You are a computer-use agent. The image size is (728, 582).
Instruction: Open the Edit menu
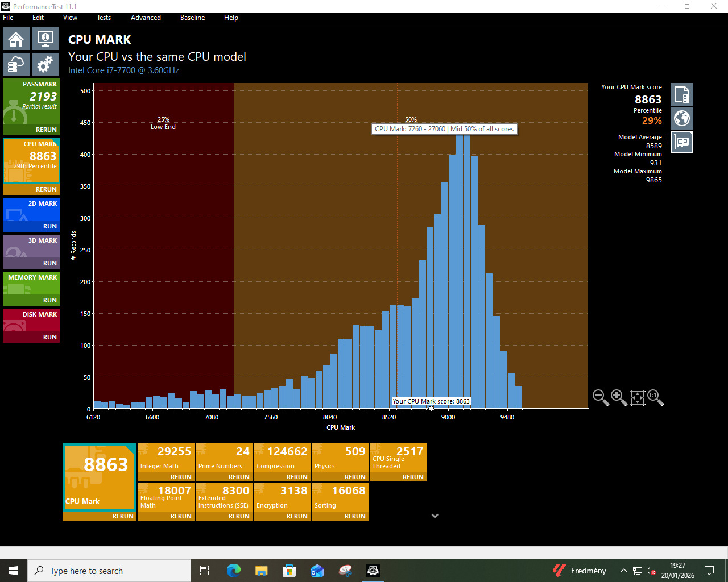tap(38, 18)
